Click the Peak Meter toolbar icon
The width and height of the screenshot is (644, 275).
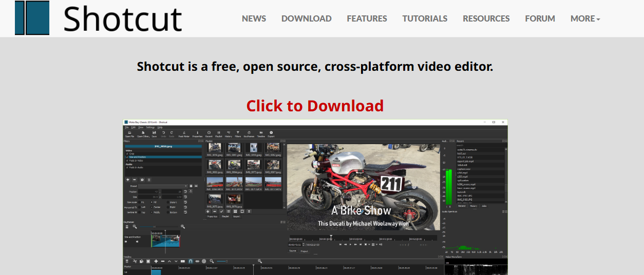(x=184, y=134)
